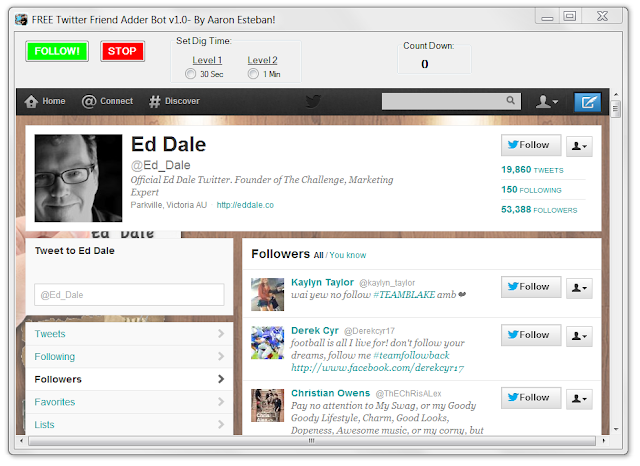The height and width of the screenshot is (466, 640).
Task: Open the Lists sidebar item
Action: coord(129,424)
